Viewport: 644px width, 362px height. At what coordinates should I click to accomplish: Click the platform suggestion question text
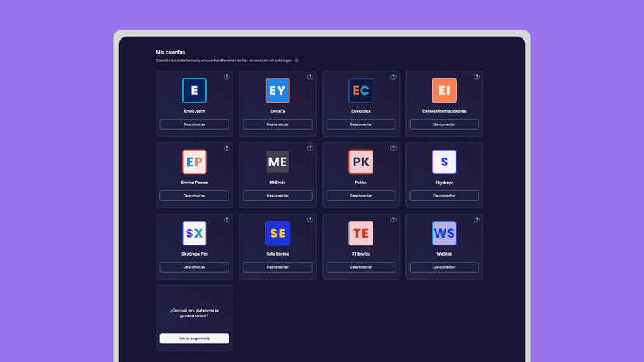pyautogui.click(x=194, y=313)
